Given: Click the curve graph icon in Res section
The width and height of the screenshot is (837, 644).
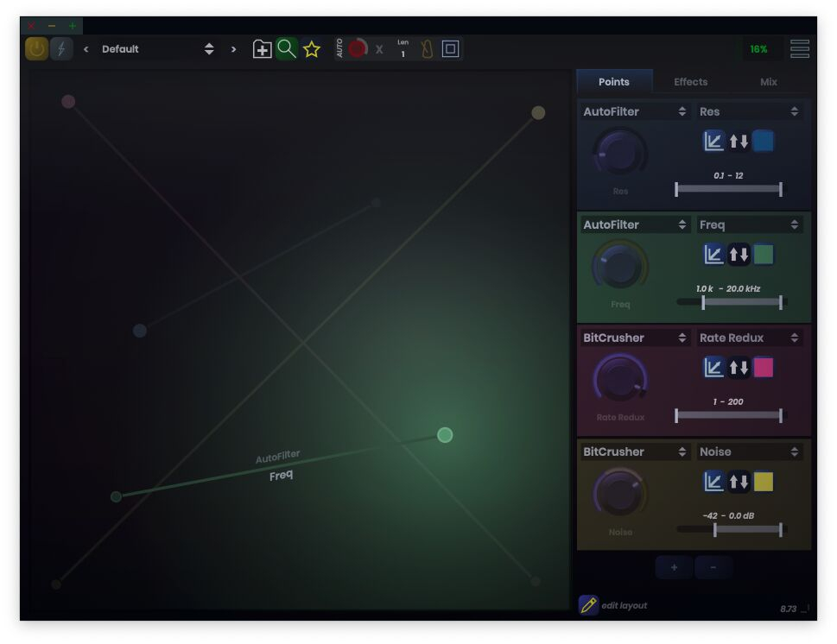Looking at the screenshot, I should (x=713, y=142).
